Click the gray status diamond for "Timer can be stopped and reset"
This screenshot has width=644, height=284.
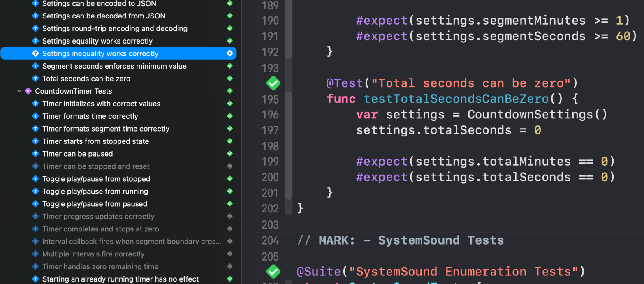(x=230, y=166)
